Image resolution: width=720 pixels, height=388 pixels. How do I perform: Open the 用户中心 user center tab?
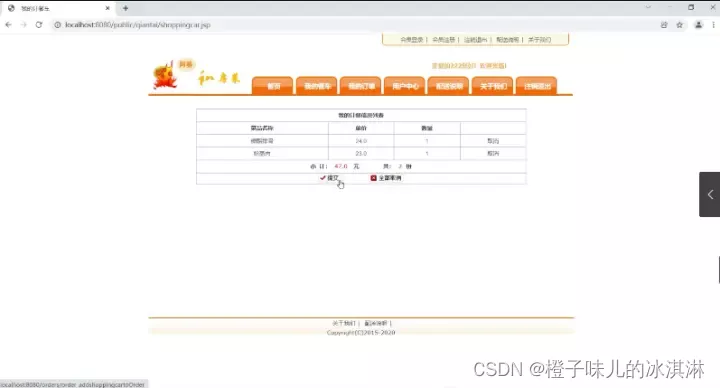coord(405,86)
